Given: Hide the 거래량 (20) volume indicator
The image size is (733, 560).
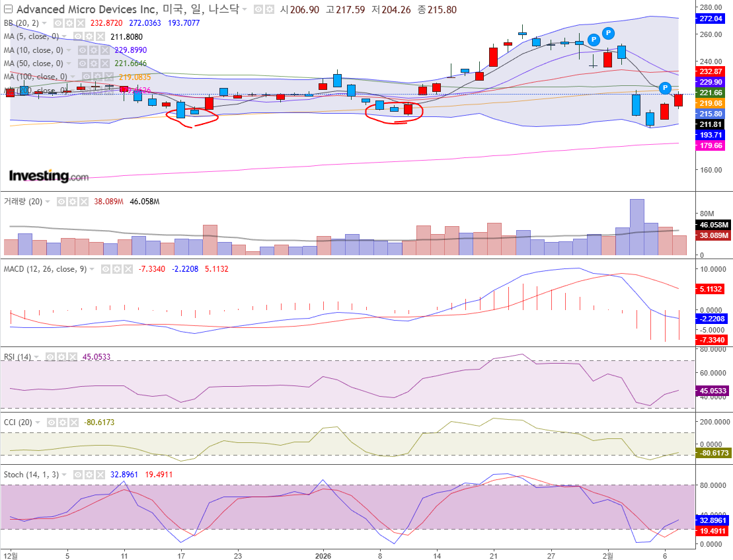Looking at the screenshot, I should (61, 202).
